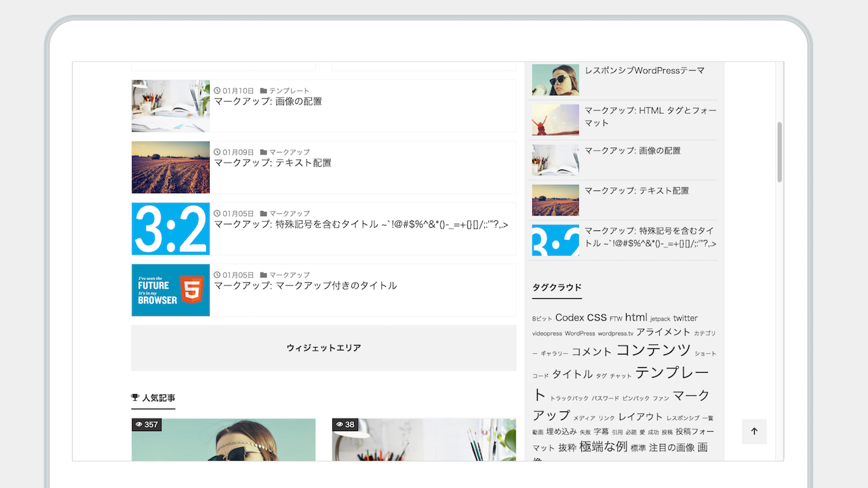Open sidebar link レスポンシブWordPressテーマ
The image size is (868, 488).
coord(644,70)
